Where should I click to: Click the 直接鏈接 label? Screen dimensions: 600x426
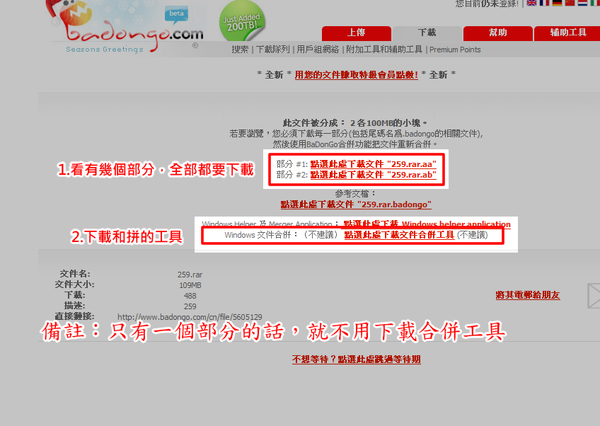pos(74,316)
